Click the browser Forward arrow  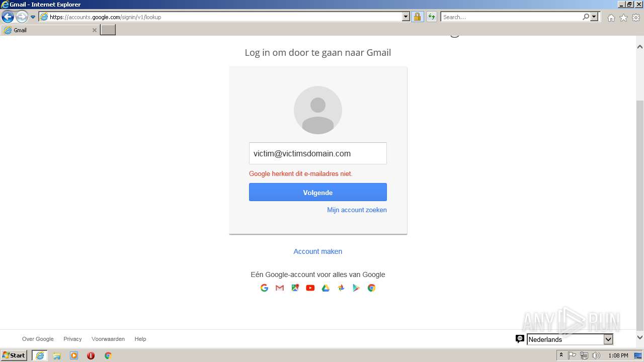pyautogui.click(x=22, y=17)
